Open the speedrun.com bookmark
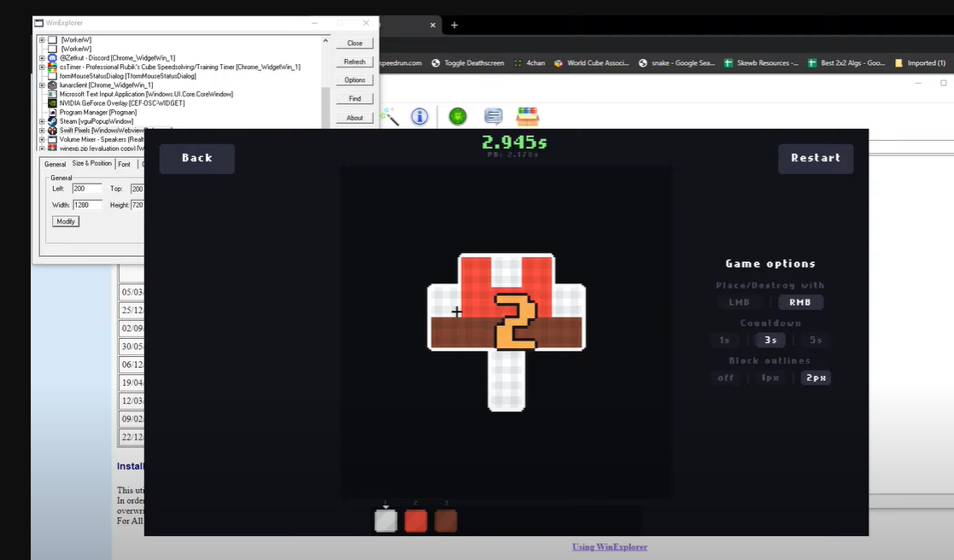The image size is (954, 560). [401, 62]
